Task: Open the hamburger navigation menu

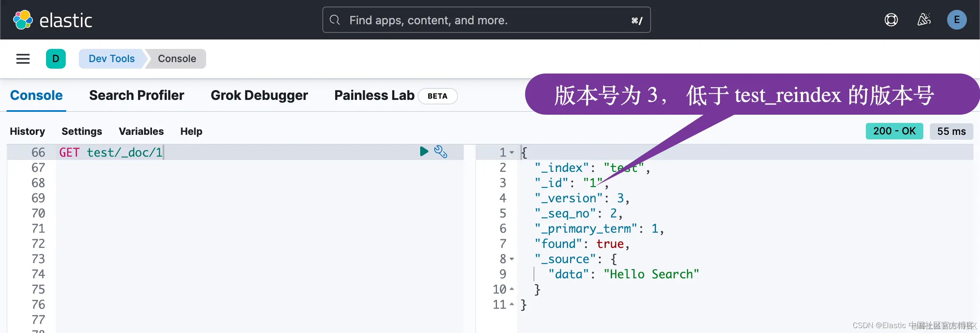Action: pos(23,59)
